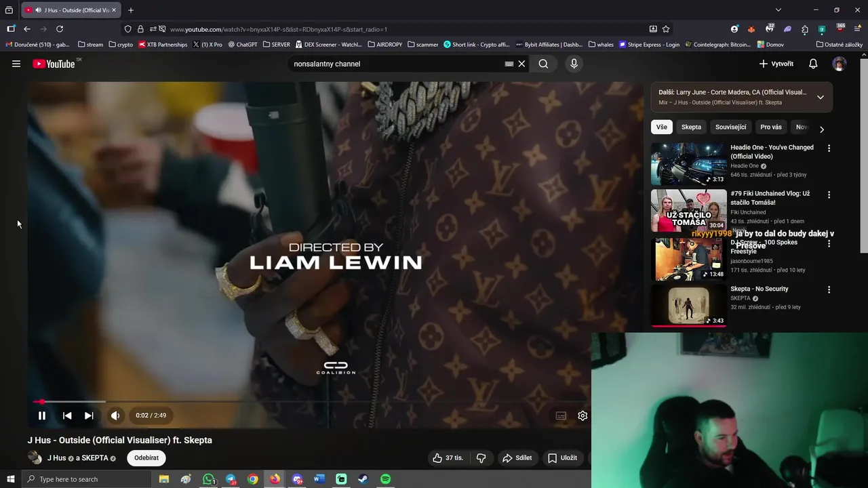Screen dimensions: 868x488
Task: Open the J Hus channel name link
Action: [x=56, y=458]
